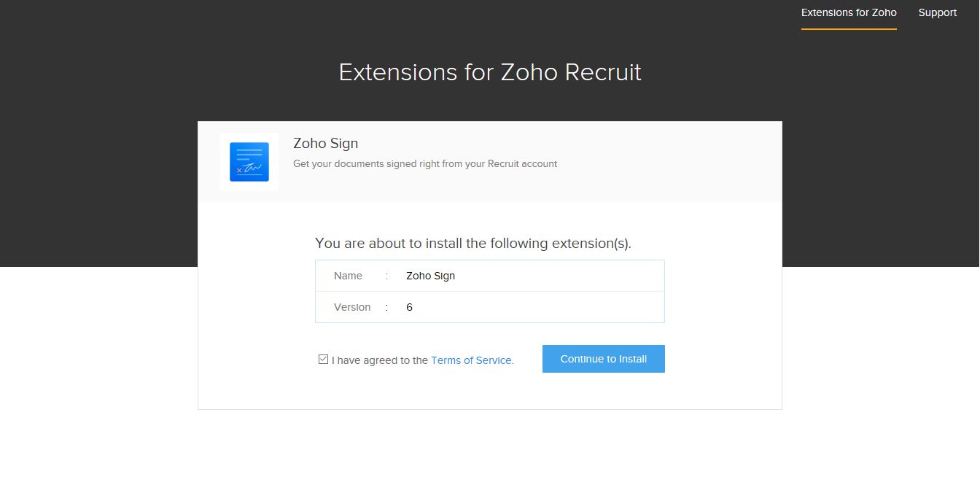Click the Zoho Sign value in the Name row
Image resolution: width=980 pixels, height=477 pixels.
[x=430, y=276]
